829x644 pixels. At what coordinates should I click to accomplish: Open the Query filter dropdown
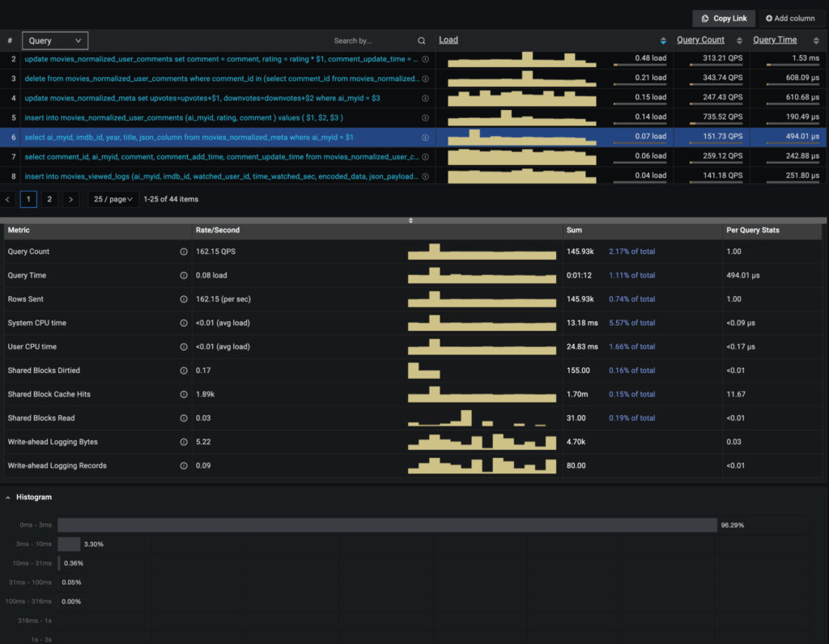[54, 40]
